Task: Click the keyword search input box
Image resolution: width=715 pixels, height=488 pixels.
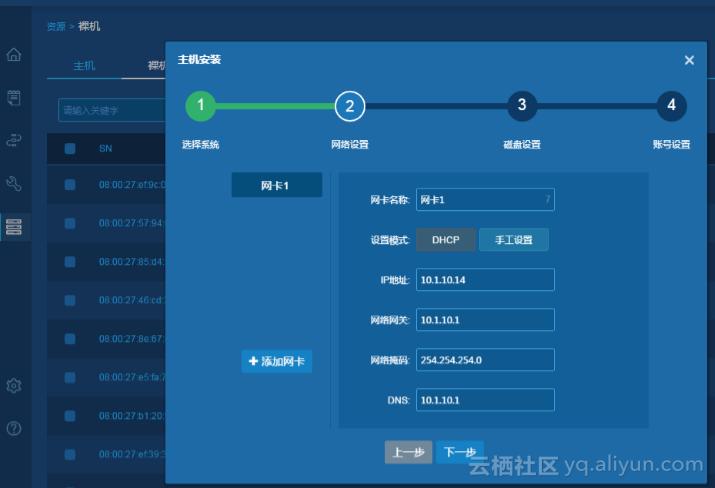Action: [x=112, y=110]
